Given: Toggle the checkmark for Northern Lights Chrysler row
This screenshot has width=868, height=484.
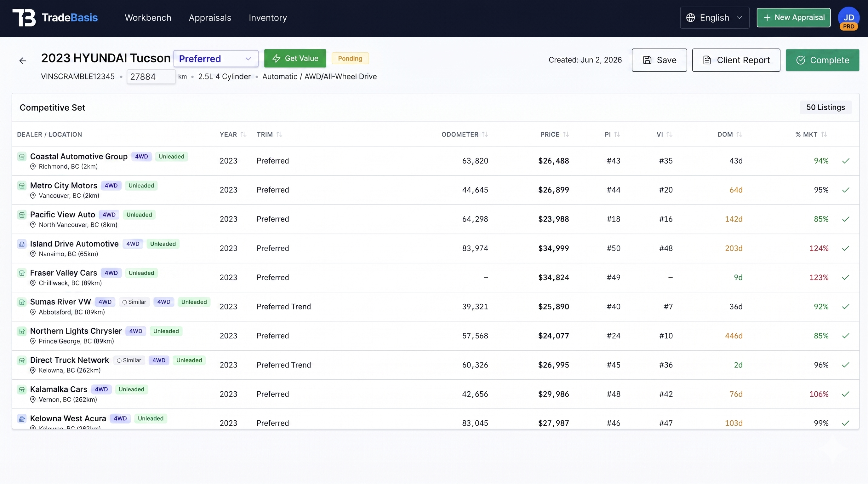Looking at the screenshot, I should tap(845, 336).
